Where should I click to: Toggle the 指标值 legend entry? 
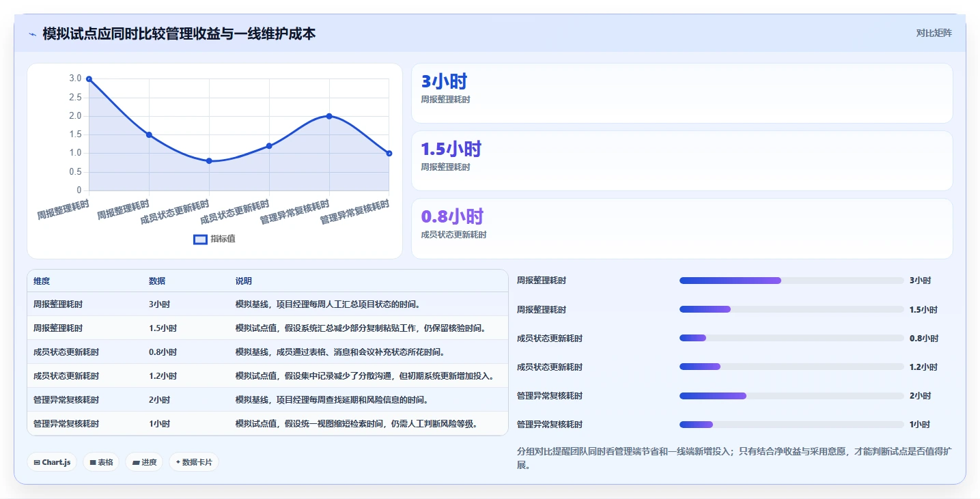[x=214, y=239]
